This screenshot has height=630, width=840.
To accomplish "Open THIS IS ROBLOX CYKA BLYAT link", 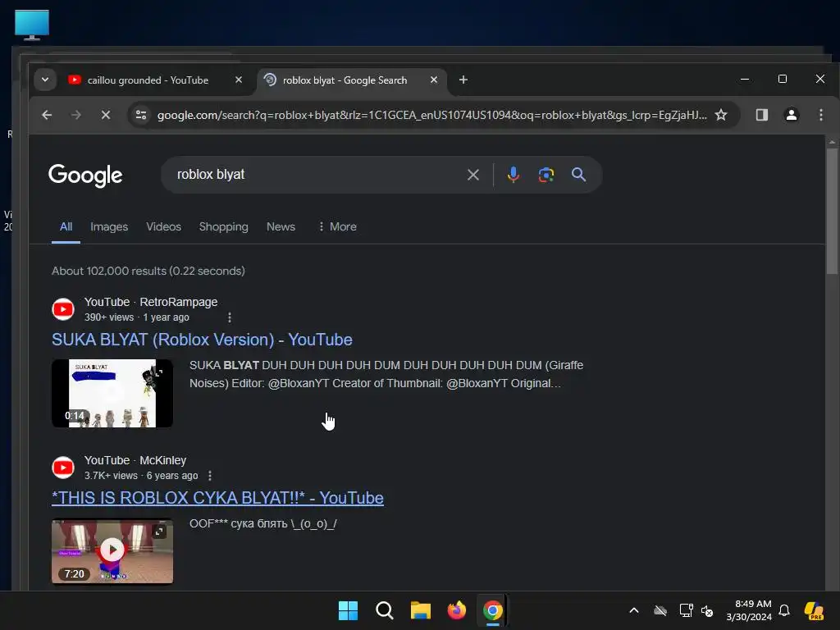I will (217, 498).
